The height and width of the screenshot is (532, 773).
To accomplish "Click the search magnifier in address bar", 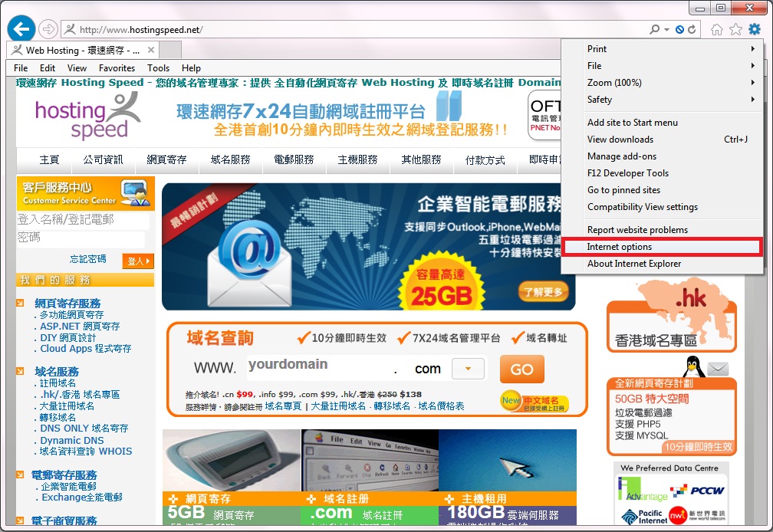I will click(655, 30).
